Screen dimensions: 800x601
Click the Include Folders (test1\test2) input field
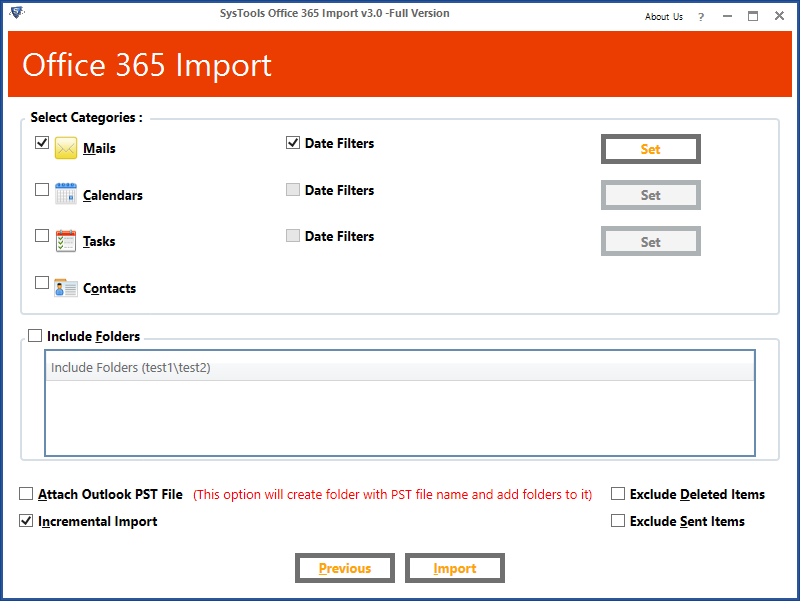click(400, 368)
